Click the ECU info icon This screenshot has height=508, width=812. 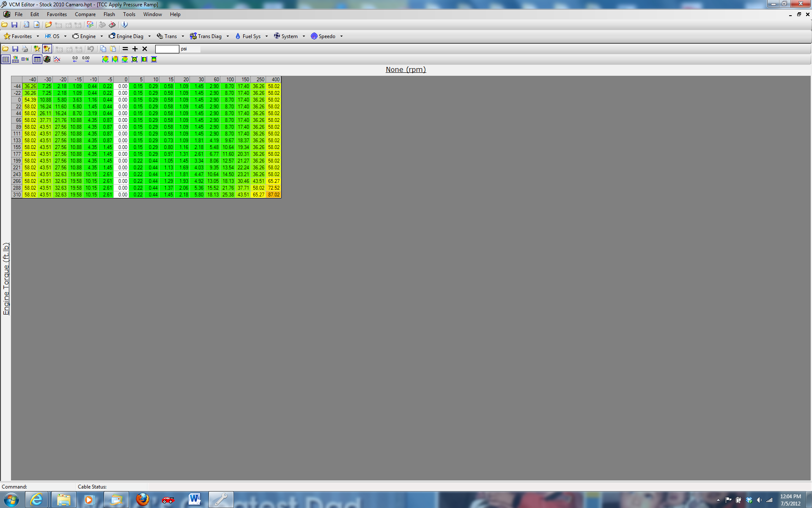click(124, 25)
